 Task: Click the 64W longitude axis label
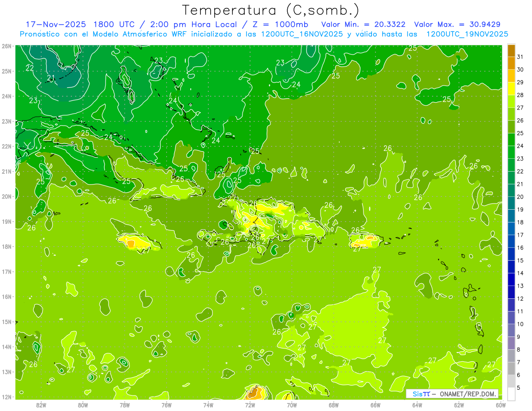417,405
